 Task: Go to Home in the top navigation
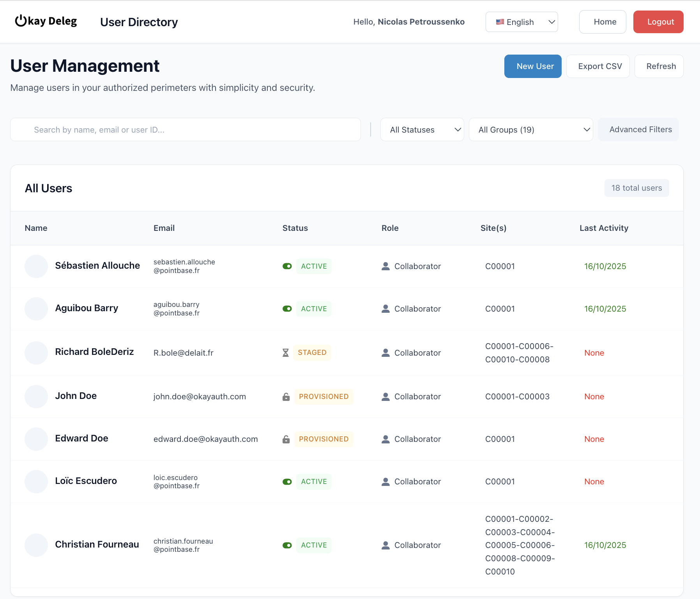(x=603, y=22)
